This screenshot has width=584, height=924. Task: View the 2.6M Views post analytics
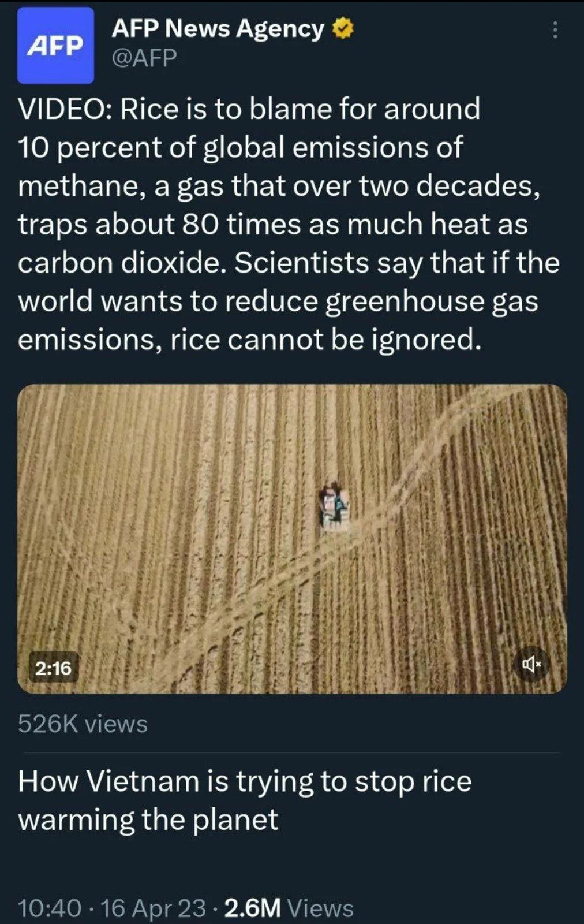coord(288,908)
